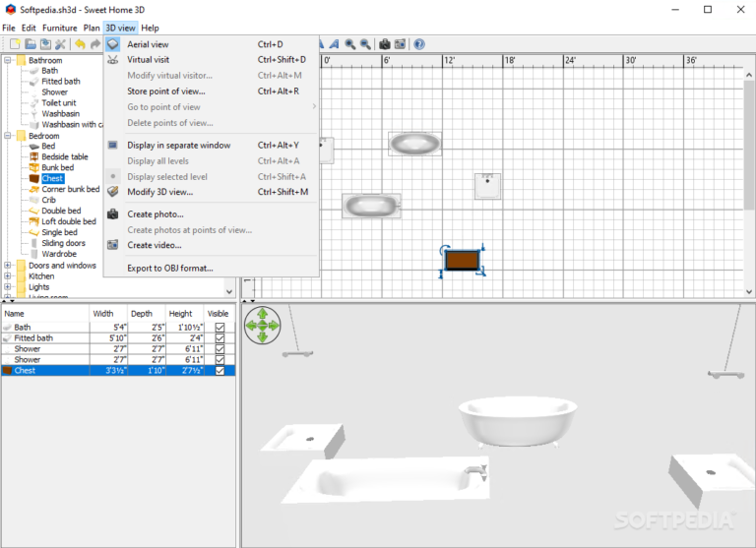This screenshot has height=548, width=756.
Task: Open preferences via the tools icon
Action: pos(60,44)
